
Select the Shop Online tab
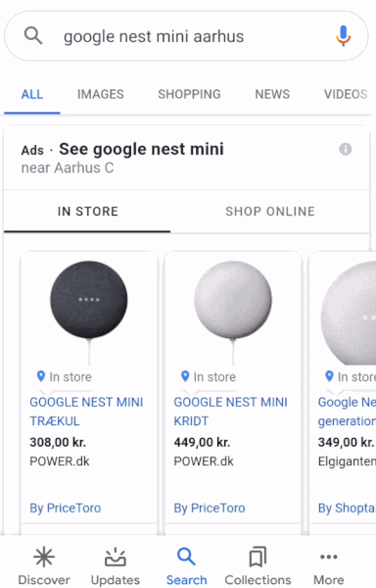270,212
